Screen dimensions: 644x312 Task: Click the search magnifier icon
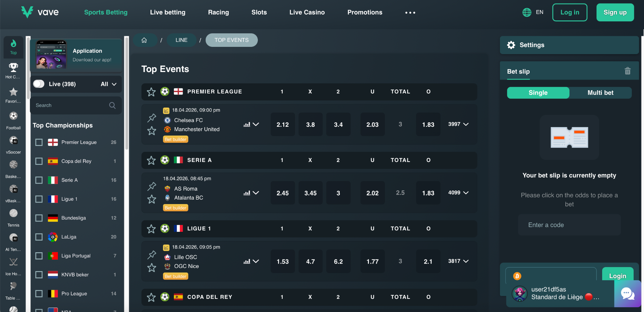click(112, 105)
